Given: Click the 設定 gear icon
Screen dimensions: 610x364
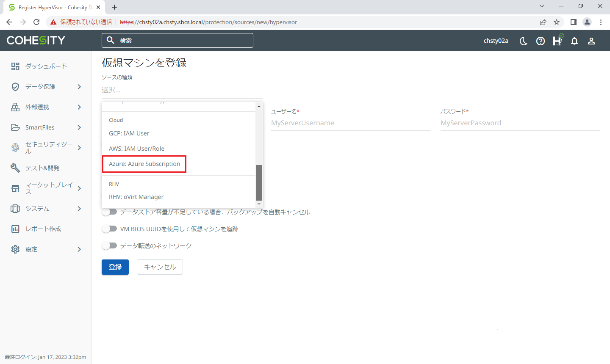Looking at the screenshot, I should 15,249.
